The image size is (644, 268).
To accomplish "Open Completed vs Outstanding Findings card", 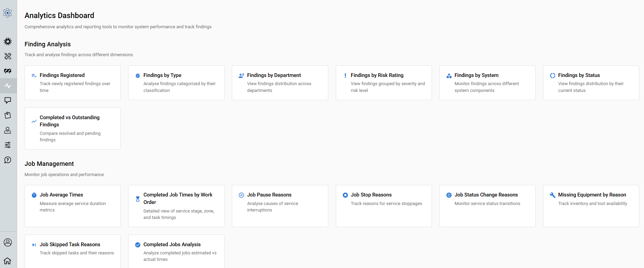I will (x=73, y=128).
